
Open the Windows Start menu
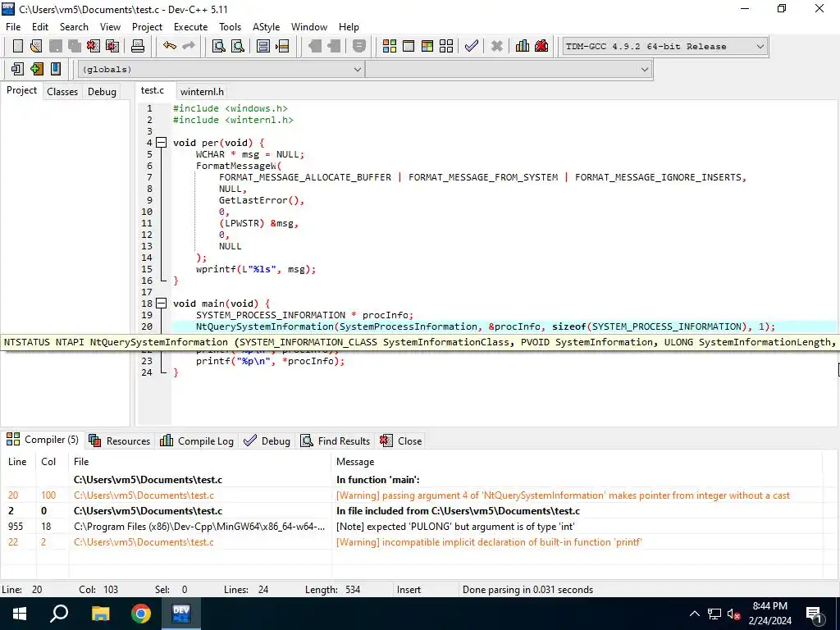[x=20, y=614]
